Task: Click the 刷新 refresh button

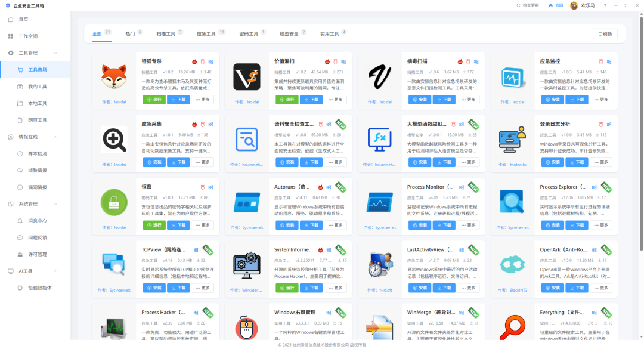Action: [605, 34]
